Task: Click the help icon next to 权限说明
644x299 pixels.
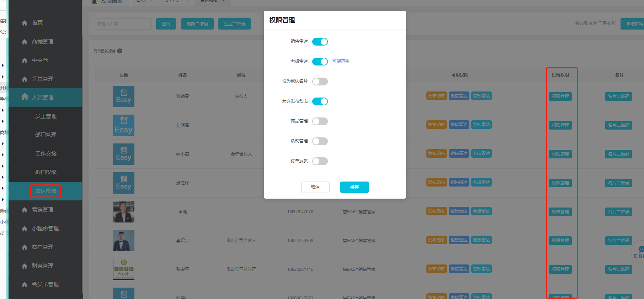Action: coord(120,51)
